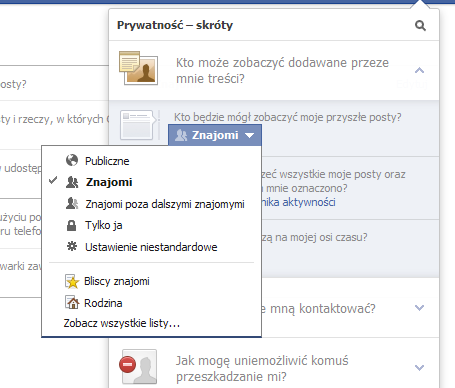Click the 'Kto może zobaczyć dodawane przeze mnie treści?' heading
Image resolution: width=455 pixels, height=388 pixels.
click(282, 70)
